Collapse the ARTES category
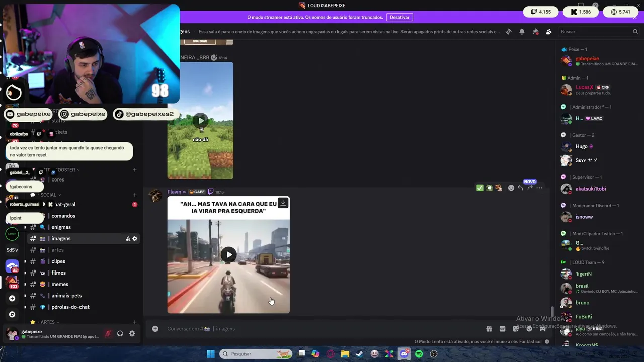This screenshot has width=644, height=362. pos(48,322)
